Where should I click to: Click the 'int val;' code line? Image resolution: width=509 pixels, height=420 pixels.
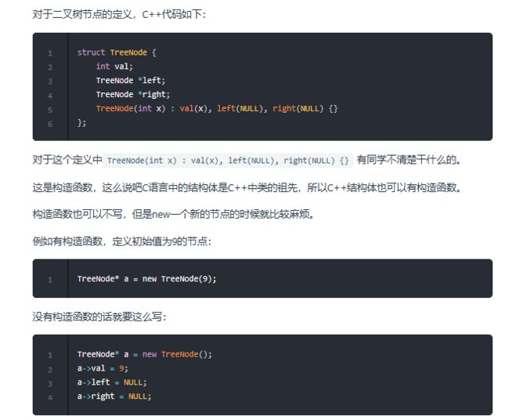[x=114, y=67]
